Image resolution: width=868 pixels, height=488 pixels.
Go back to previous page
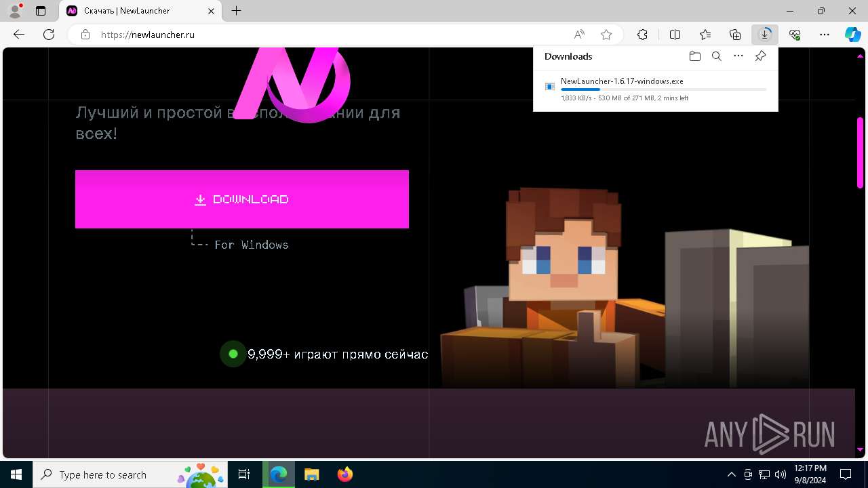pyautogui.click(x=19, y=35)
